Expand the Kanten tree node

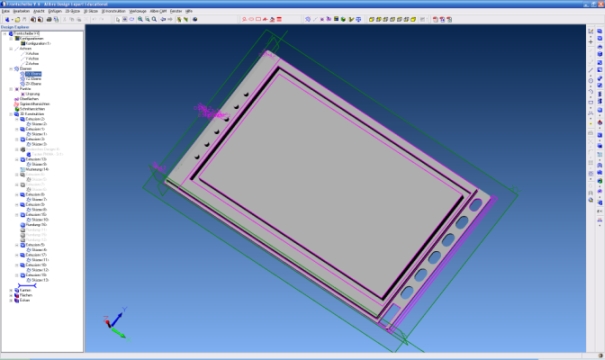(11, 290)
